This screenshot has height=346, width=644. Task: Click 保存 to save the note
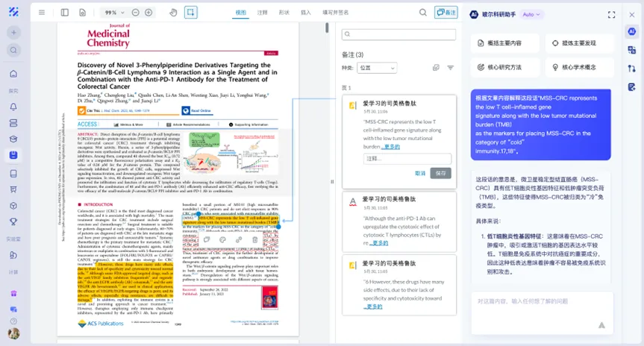click(x=441, y=173)
